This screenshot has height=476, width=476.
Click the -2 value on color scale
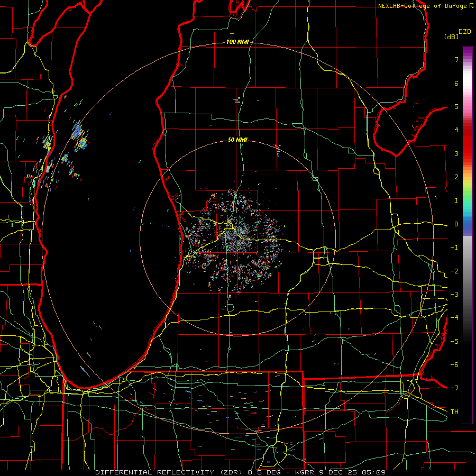click(454, 271)
